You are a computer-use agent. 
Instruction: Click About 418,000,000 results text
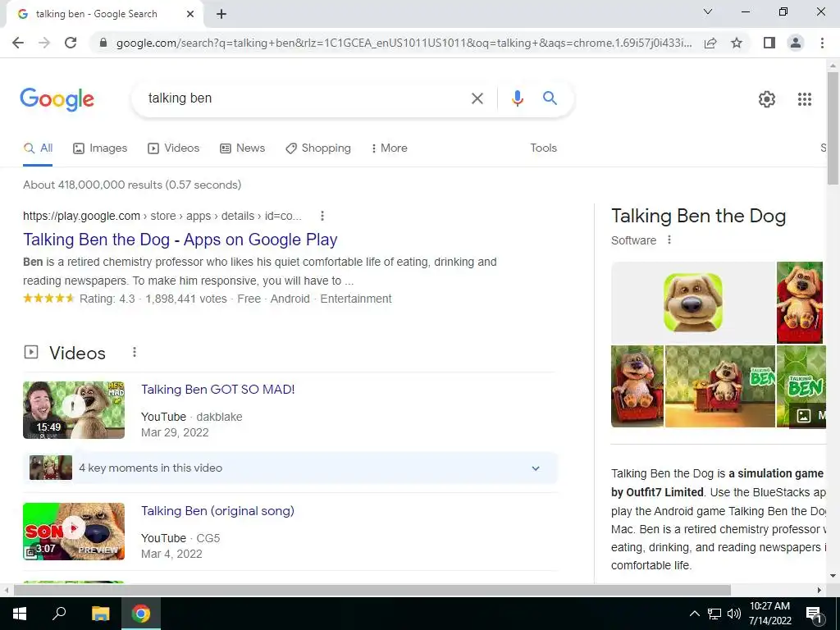pyautogui.click(x=132, y=185)
